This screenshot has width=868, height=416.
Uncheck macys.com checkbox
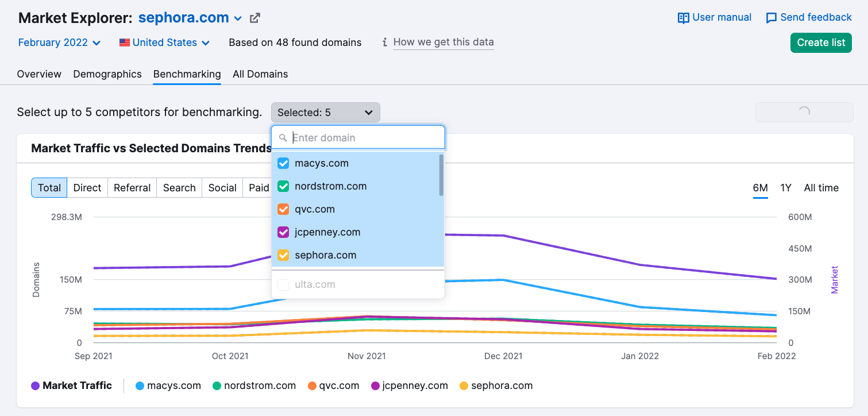pyautogui.click(x=283, y=163)
